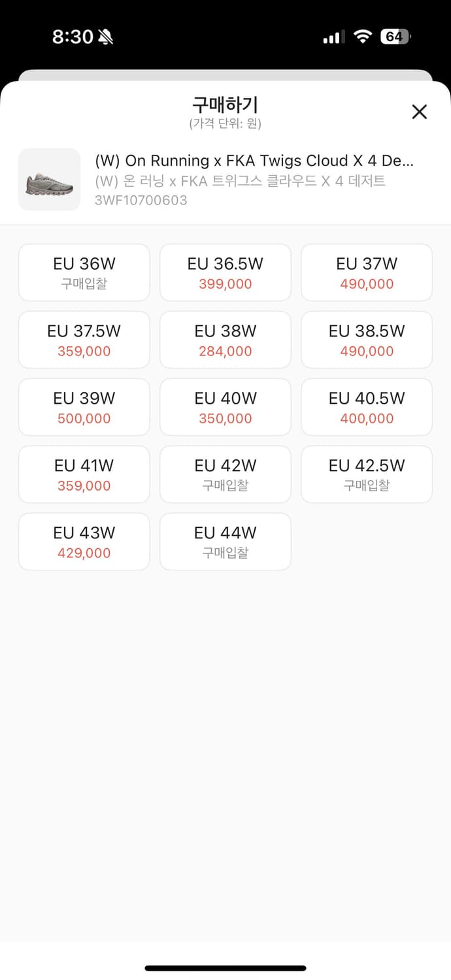This screenshot has height=980, width=451.
Task: Place bid on size EU 42.5W
Action: tap(367, 474)
